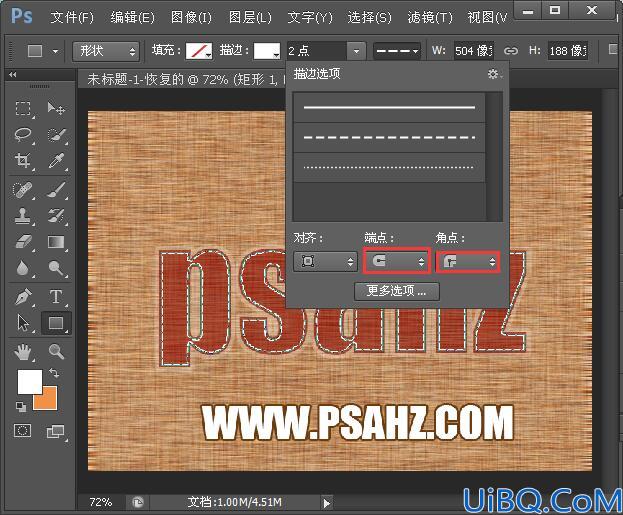Click the 72% zoom level field
This screenshot has height=515, width=623.
pyautogui.click(x=101, y=502)
